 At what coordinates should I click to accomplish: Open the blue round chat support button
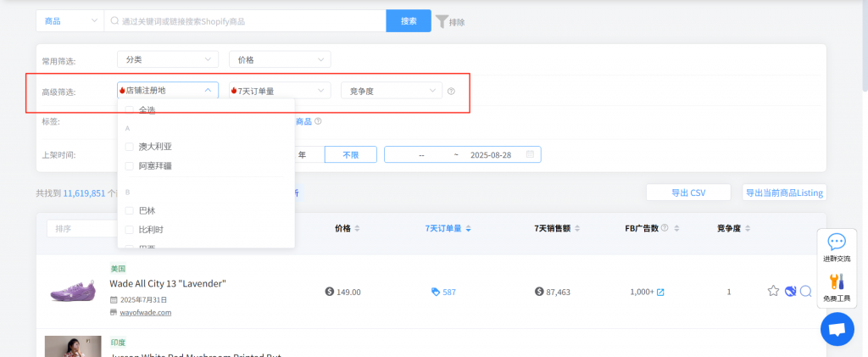(837, 329)
